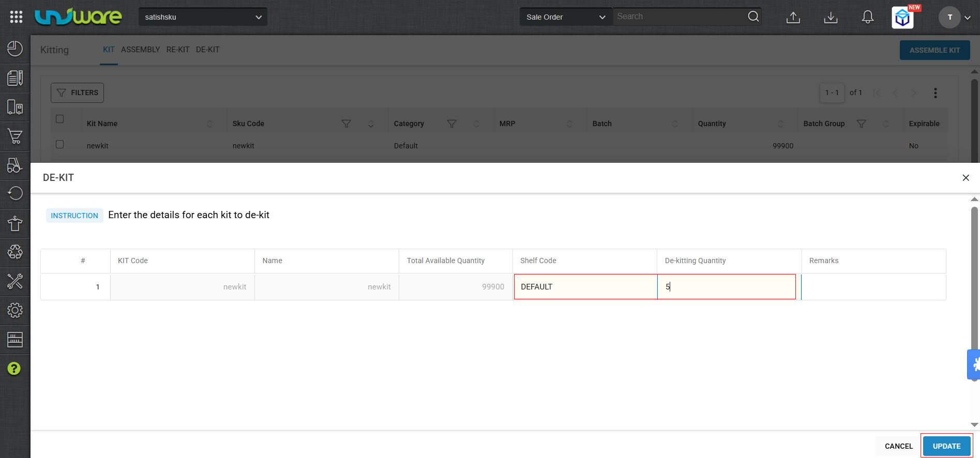Click CANCEL in the DE-KIT dialog
Screen dimensions: 980x458
point(899,446)
